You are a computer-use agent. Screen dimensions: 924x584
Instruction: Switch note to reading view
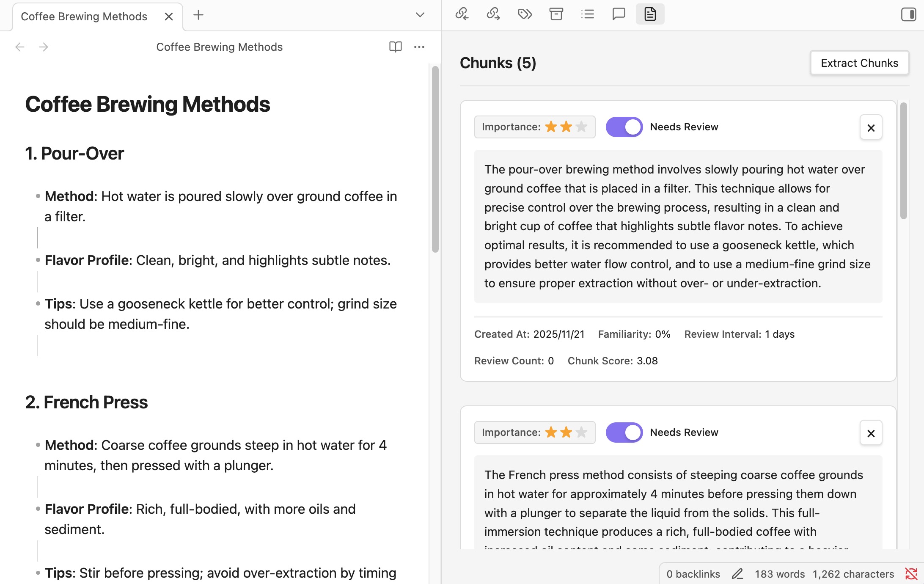(x=395, y=47)
